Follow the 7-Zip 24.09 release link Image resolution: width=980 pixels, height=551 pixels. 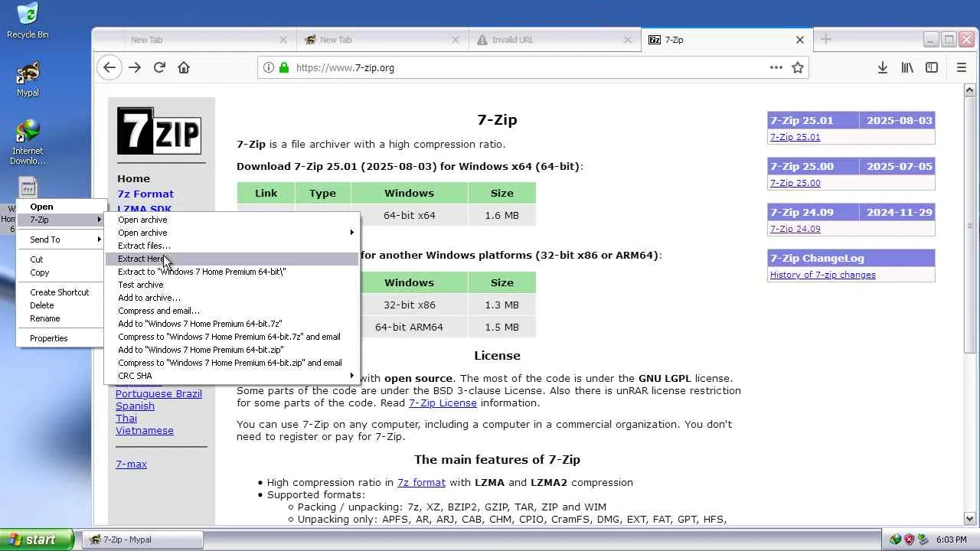pyautogui.click(x=795, y=229)
